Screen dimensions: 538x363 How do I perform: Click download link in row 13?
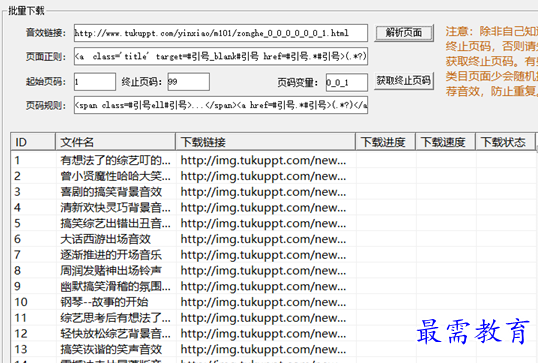tap(263, 350)
